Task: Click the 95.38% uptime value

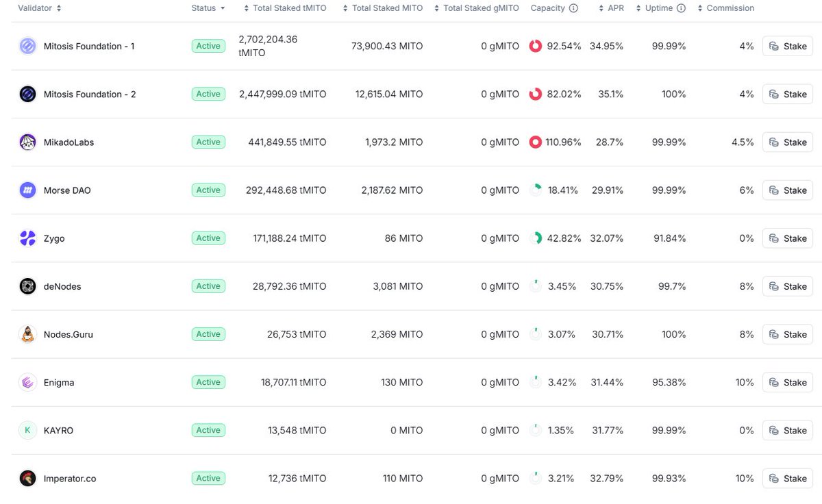Action: 669,382
